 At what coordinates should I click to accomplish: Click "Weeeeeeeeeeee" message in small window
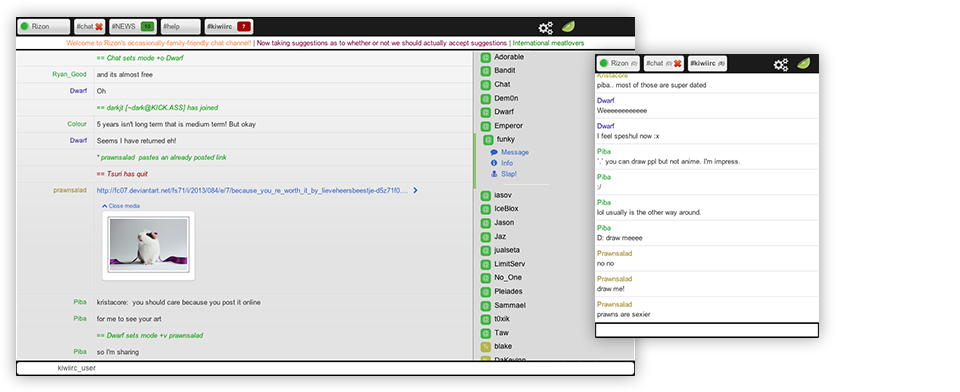coord(621,111)
